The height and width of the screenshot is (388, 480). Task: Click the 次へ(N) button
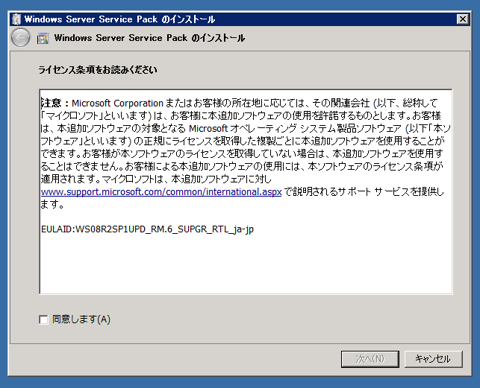click(370, 359)
